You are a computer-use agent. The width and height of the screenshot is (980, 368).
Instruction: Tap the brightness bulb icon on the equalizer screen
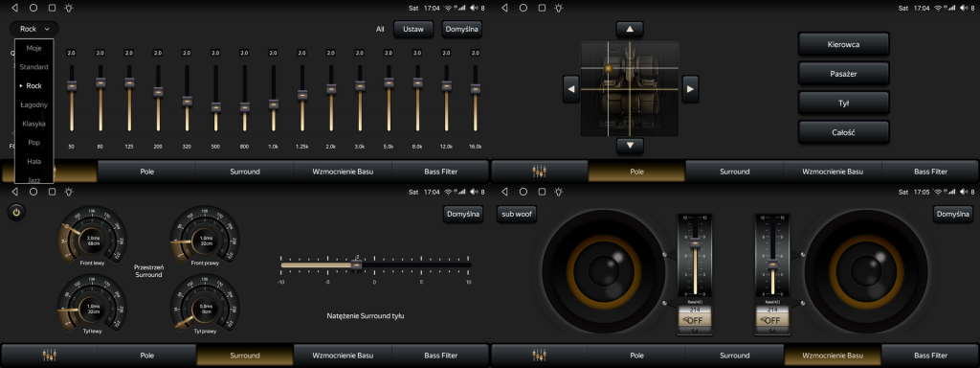(69, 8)
